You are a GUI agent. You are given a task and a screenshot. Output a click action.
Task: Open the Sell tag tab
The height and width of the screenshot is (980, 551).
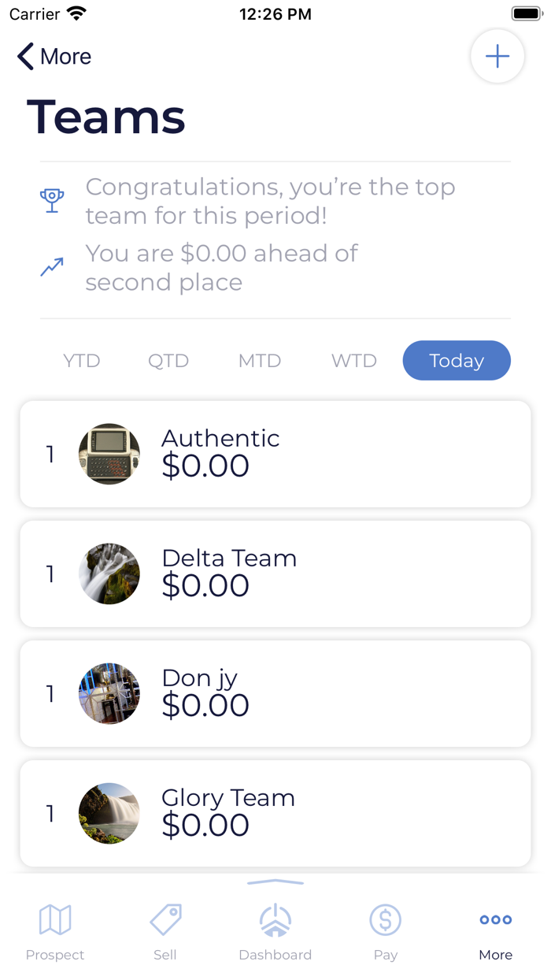[165, 931]
